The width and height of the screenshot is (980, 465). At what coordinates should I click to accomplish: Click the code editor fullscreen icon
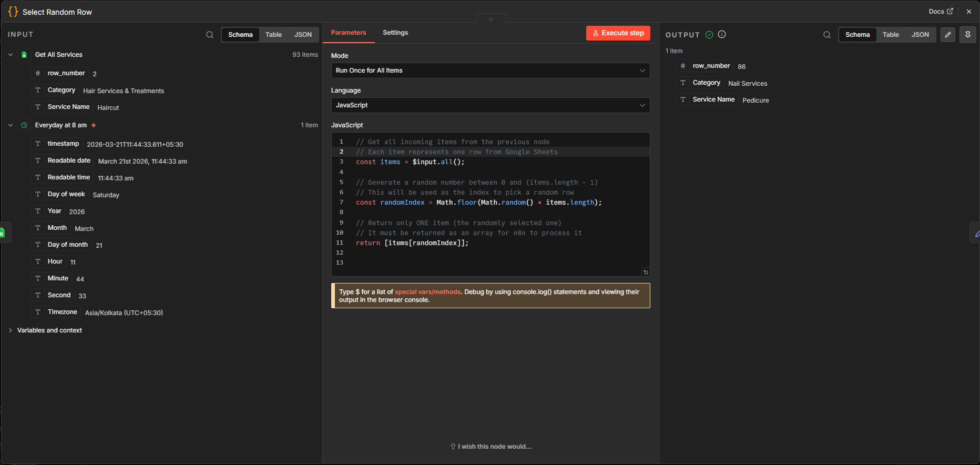[646, 272]
